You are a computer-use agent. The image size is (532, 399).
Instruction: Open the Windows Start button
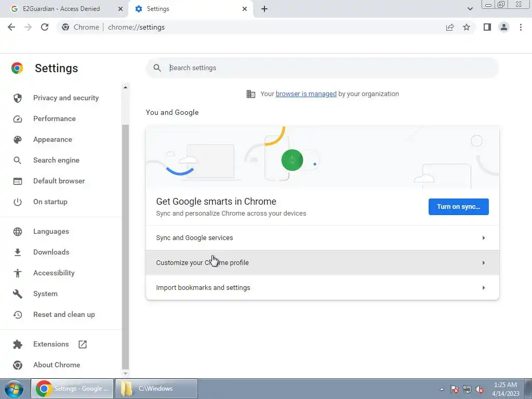14,389
